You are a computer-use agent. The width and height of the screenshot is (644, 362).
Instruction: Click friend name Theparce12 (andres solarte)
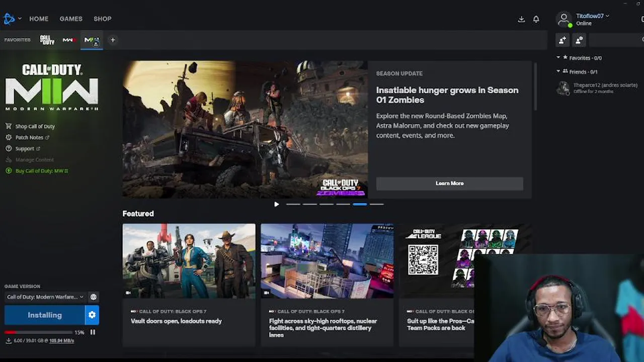click(605, 85)
